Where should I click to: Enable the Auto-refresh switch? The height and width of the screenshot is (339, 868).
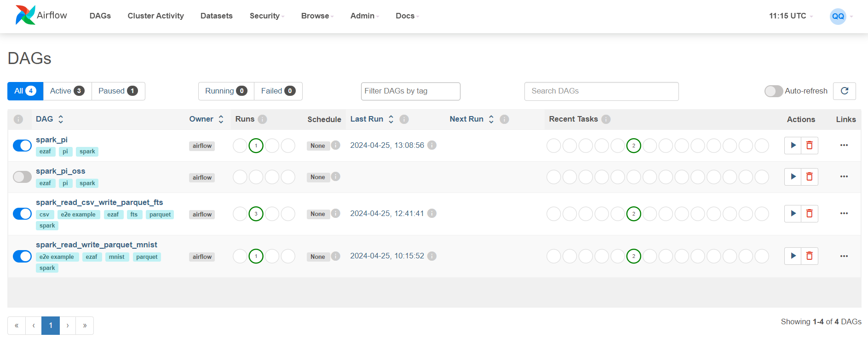[x=773, y=91]
